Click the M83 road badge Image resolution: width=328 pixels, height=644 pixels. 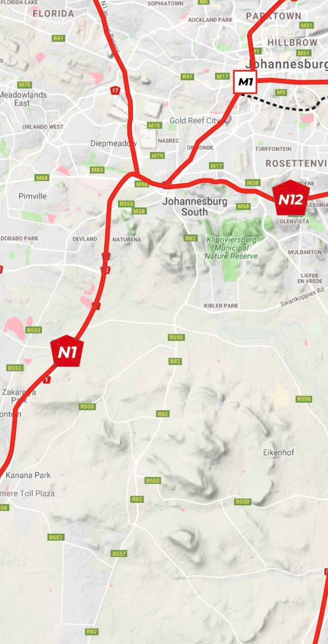pos(97,170)
